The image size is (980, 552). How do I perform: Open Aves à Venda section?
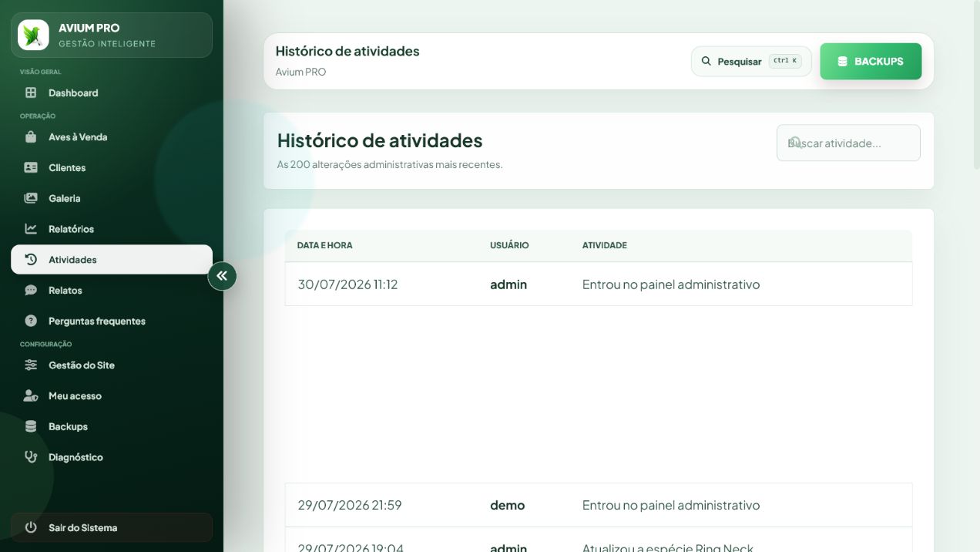(x=112, y=136)
